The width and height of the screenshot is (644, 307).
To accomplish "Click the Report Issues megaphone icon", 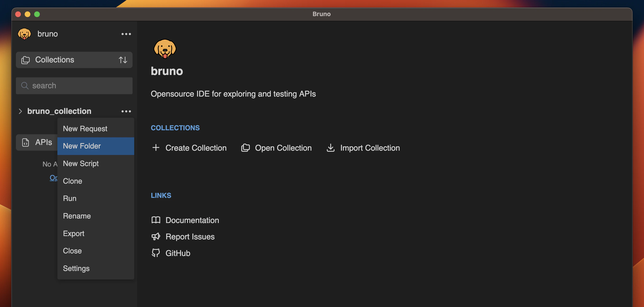I will (x=156, y=237).
